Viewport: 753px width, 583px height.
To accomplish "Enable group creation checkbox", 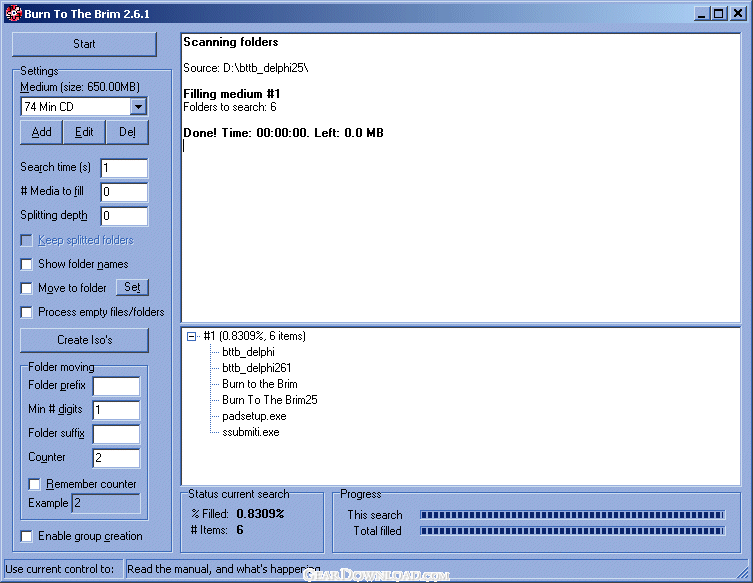I will (26, 536).
